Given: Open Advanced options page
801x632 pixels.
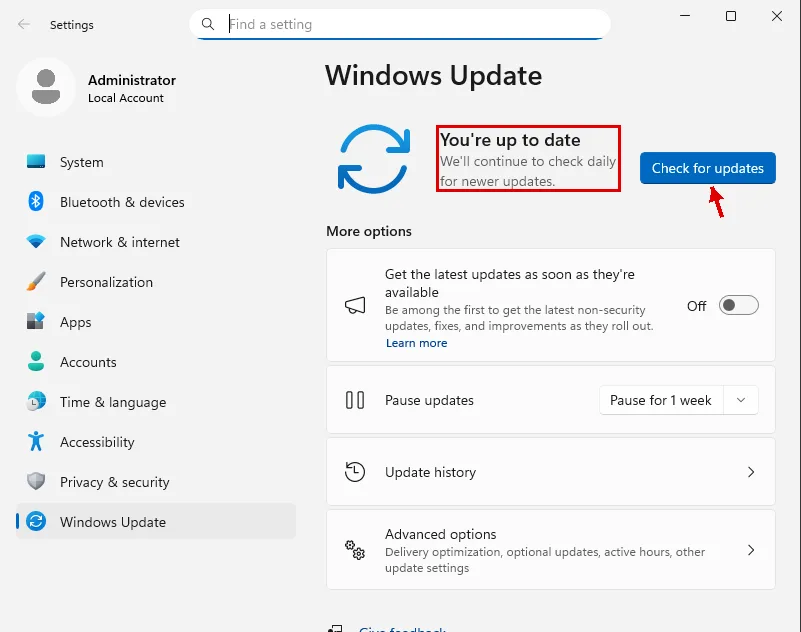Looking at the screenshot, I should 551,550.
